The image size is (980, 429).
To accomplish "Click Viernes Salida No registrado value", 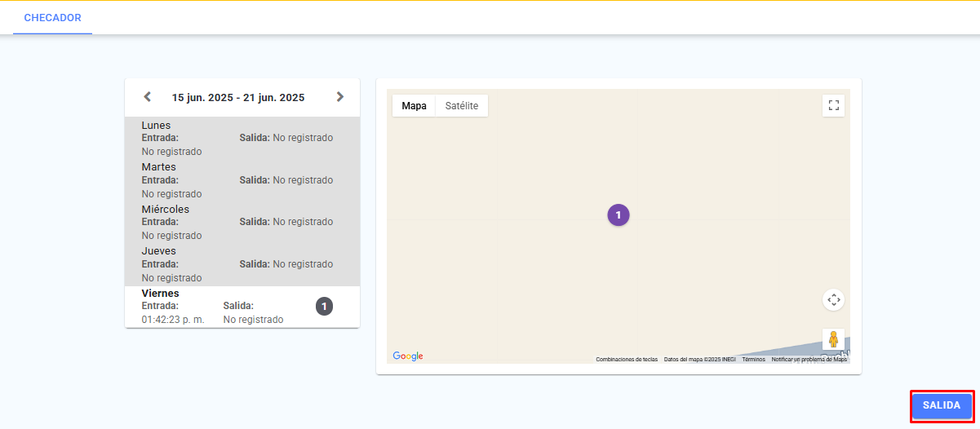I will pos(253,320).
